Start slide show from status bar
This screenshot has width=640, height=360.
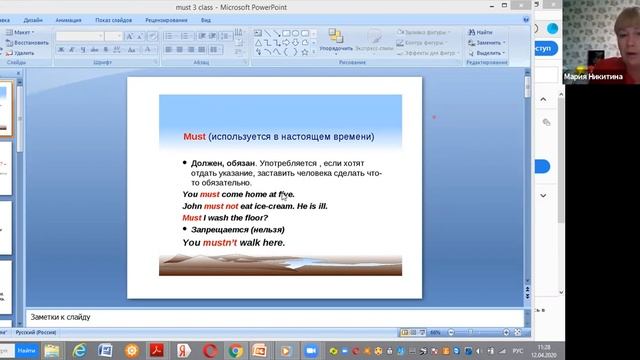coord(422,333)
